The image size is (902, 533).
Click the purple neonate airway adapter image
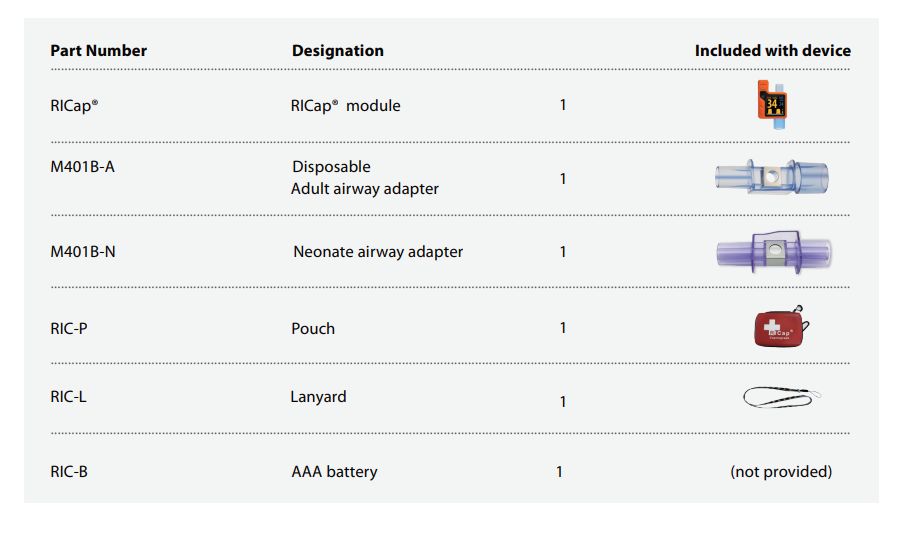tap(773, 251)
